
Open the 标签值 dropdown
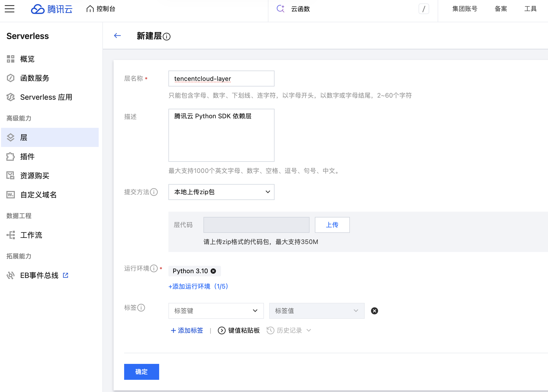coord(317,311)
